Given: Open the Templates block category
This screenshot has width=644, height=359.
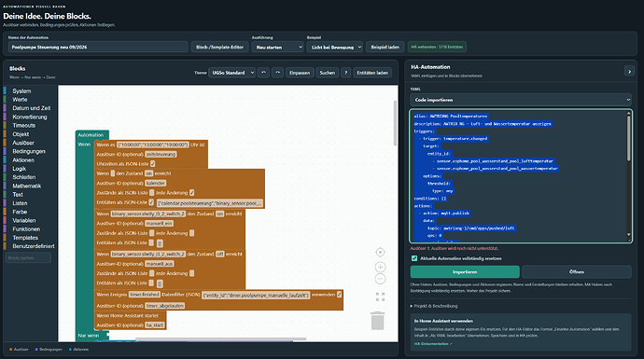Looking at the screenshot, I should point(25,238).
